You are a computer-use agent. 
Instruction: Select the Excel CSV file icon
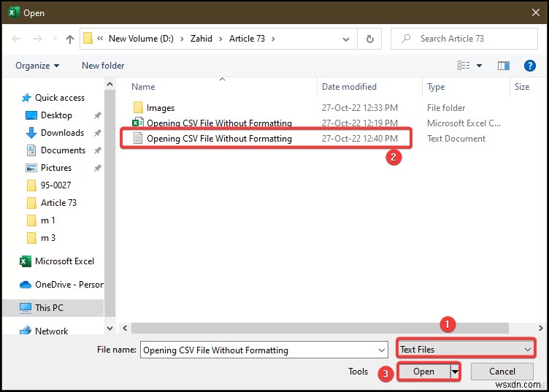coord(138,123)
